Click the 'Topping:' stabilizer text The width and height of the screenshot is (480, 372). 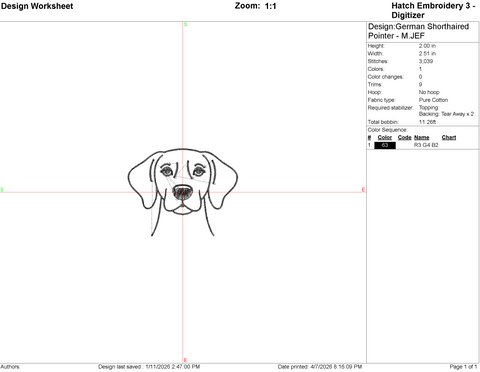(429, 107)
